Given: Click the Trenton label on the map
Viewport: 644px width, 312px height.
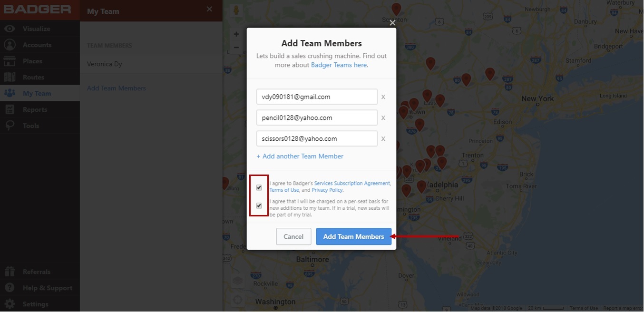Looking at the screenshot, I should pos(472,155).
